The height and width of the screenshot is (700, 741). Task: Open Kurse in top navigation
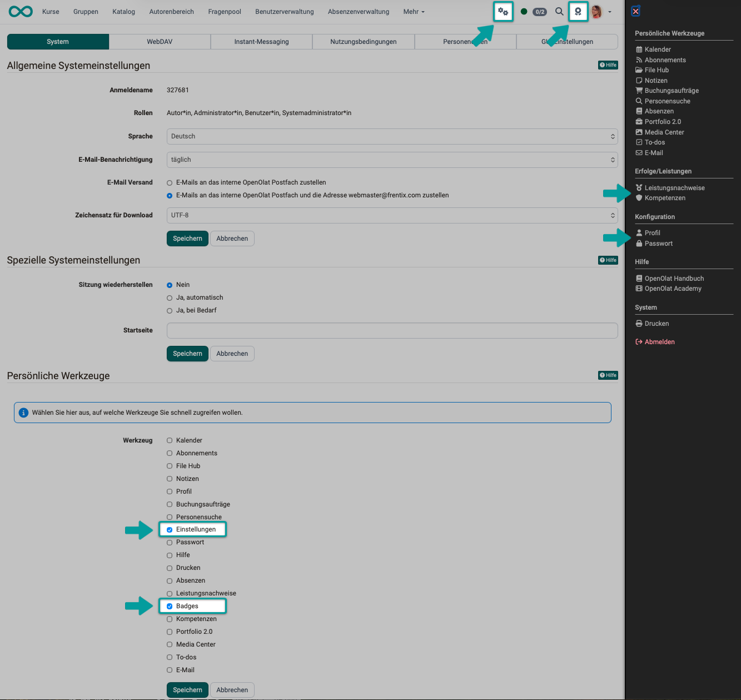(x=51, y=12)
